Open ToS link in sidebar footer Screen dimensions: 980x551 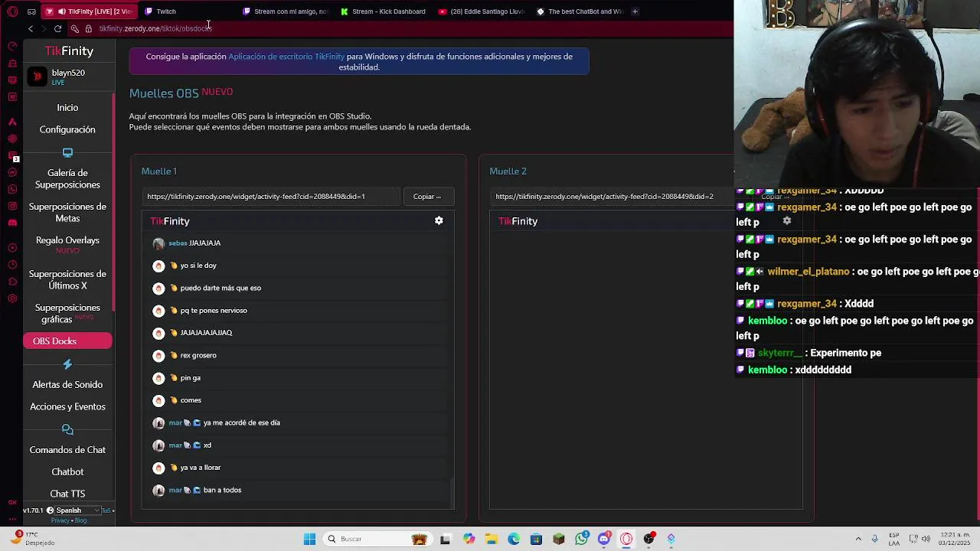coord(106,510)
